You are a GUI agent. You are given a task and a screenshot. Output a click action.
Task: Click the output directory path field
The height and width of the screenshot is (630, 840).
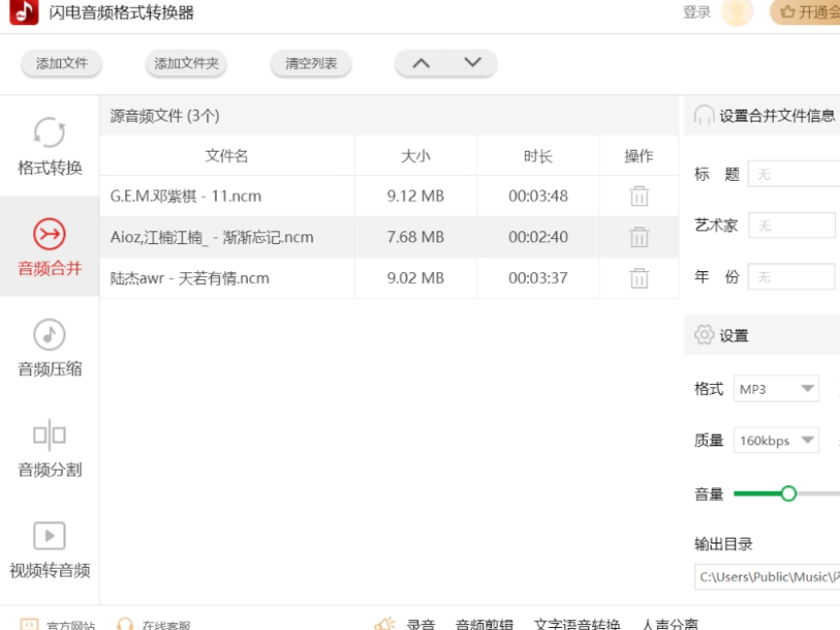point(767,577)
